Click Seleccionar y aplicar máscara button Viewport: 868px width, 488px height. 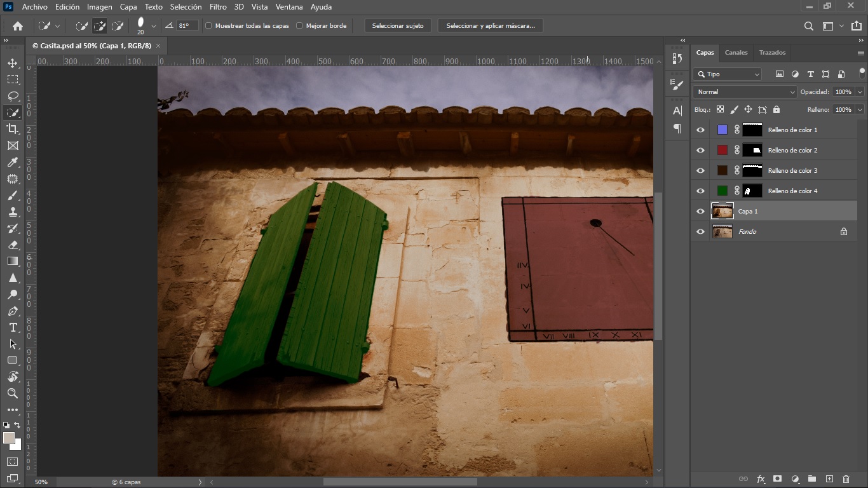tap(491, 26)
